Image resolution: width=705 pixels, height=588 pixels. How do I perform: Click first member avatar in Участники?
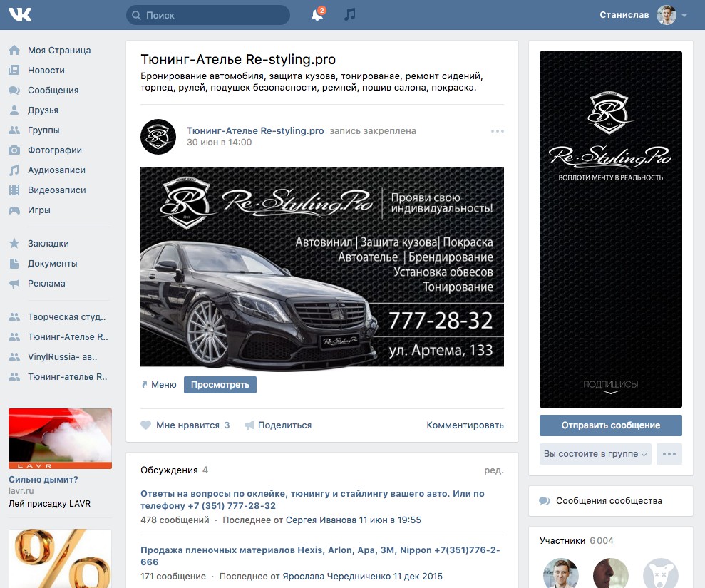coord(561,574)
